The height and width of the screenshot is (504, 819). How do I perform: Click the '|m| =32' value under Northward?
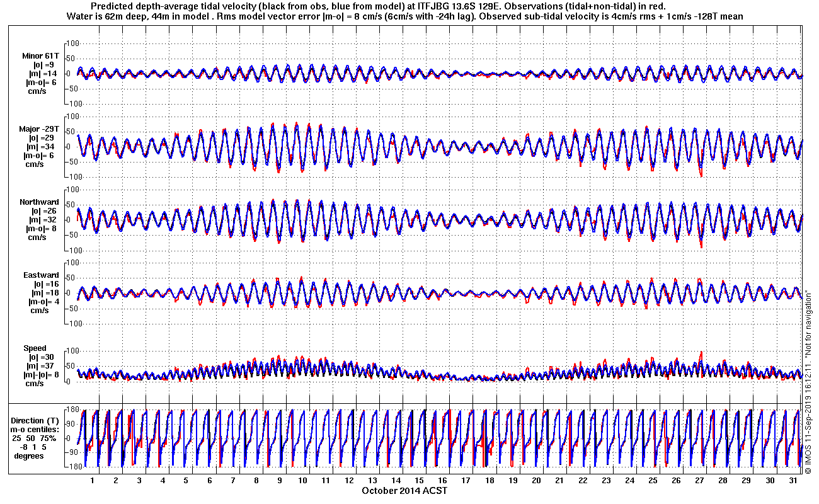43,220
